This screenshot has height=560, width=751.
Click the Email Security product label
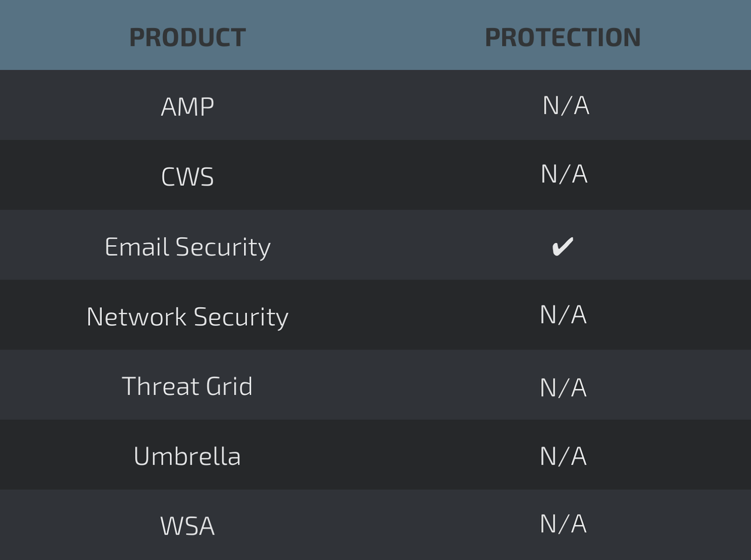tap(187, 247)
